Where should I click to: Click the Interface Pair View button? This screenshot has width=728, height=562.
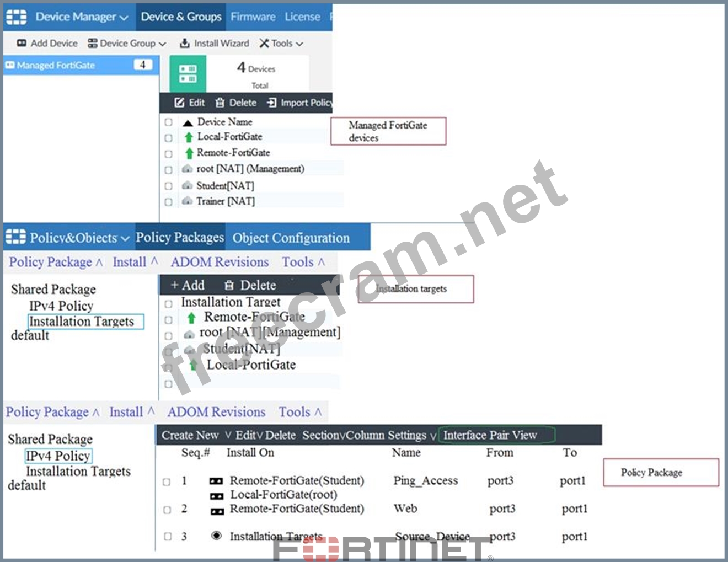coord(490,435)
